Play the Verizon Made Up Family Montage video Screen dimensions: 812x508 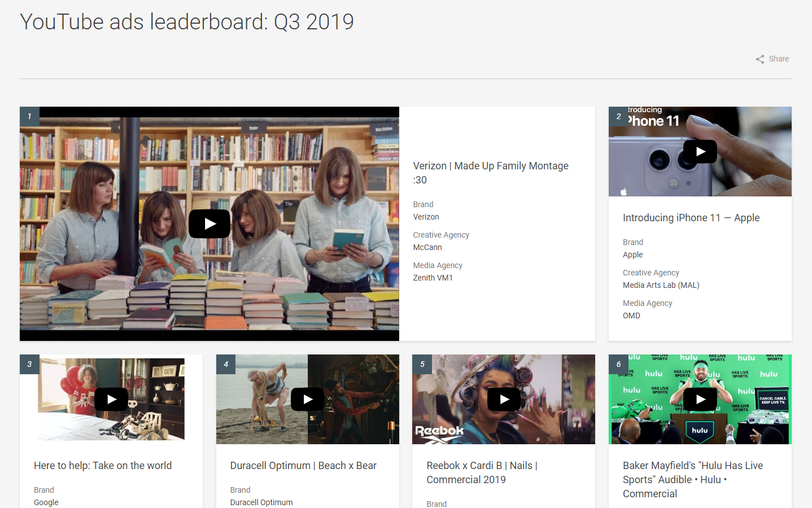(x=209, y=224)
